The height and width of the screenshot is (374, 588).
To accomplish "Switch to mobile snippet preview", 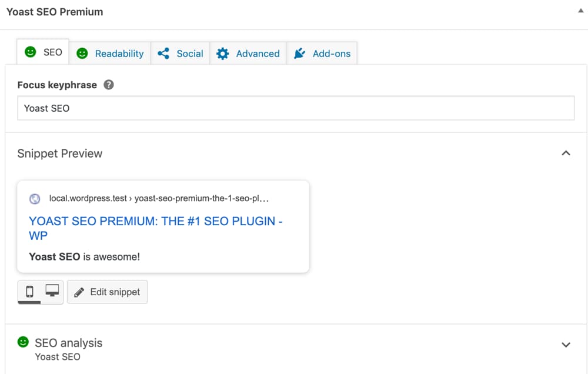I will (29, 291).
